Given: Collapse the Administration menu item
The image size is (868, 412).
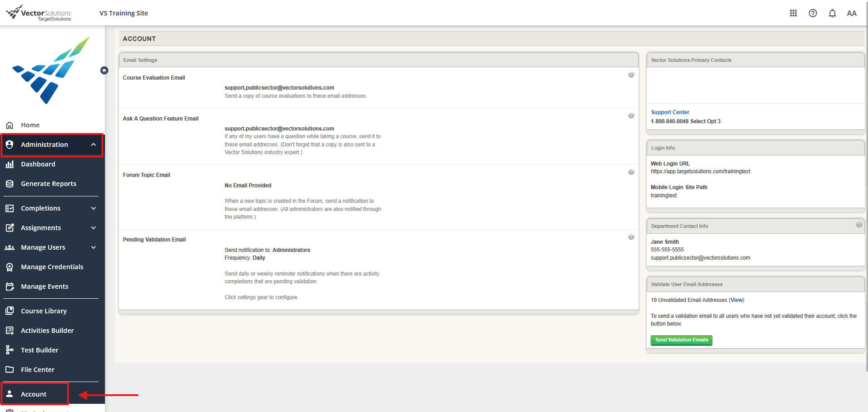Looking at the screenshot, I should (45, 144).
